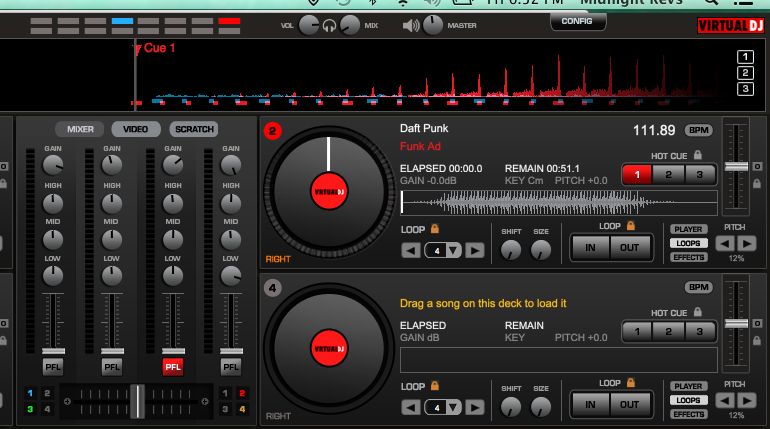
Task: Click the Cue 1 marker on waveform
Action: coord(158,48)
